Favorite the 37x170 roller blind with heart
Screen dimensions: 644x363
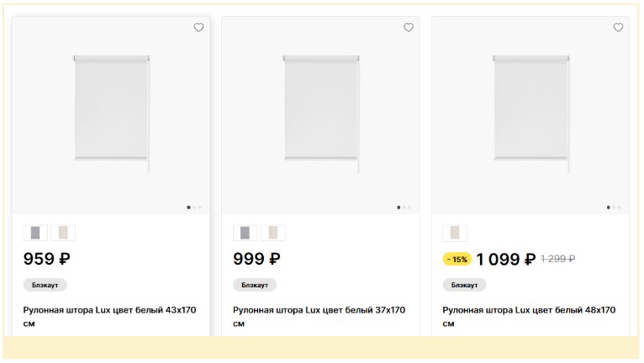click(409, 28)
